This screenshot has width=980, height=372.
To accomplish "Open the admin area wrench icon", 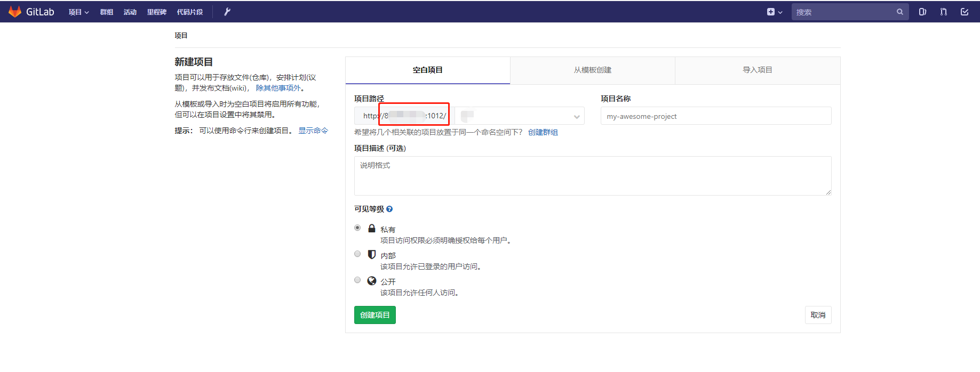I will (x=227, y=12).
